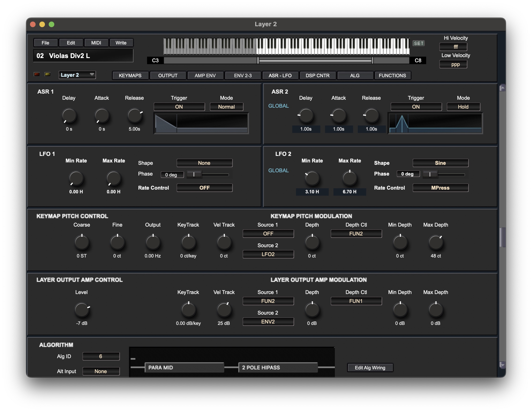Switch to the AMP ENV tab
The image size is (532, 412).
[205, 75]
